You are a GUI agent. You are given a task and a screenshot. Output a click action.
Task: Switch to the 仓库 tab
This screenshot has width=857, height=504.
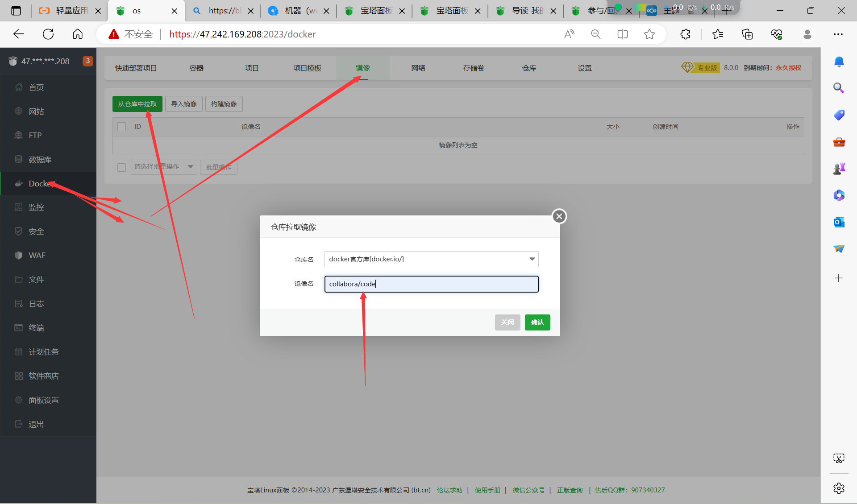pyautogui.click(x=529, y=68)
